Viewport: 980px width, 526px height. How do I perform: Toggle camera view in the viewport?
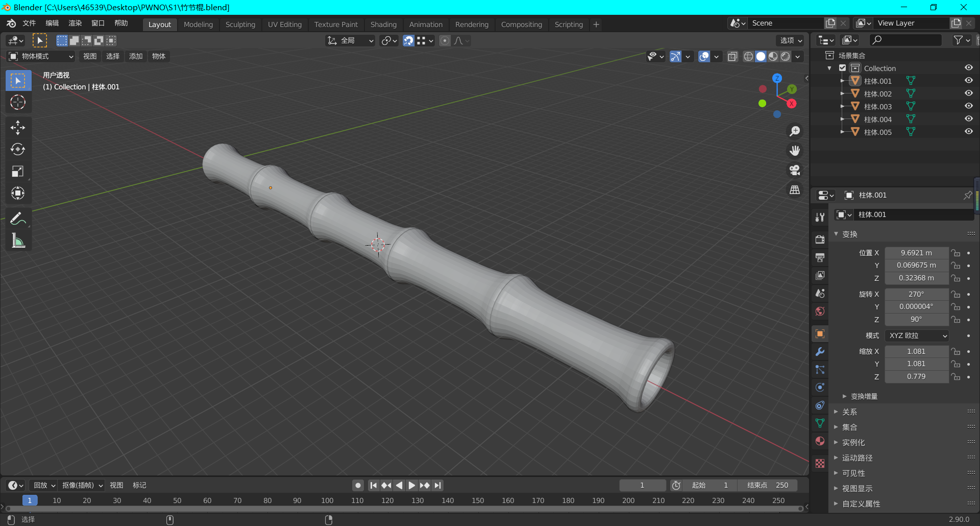click(x=795, y=170)
